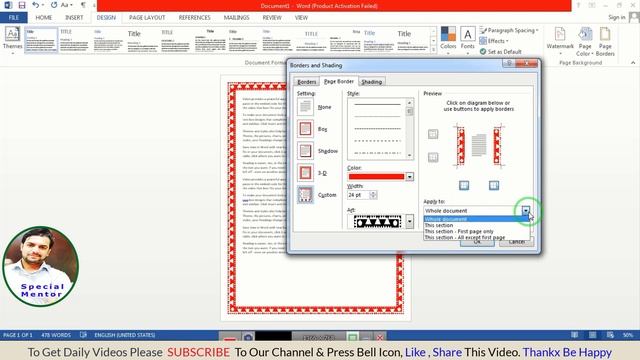
Task: Open the theme Fonts list
Action: 467,38
